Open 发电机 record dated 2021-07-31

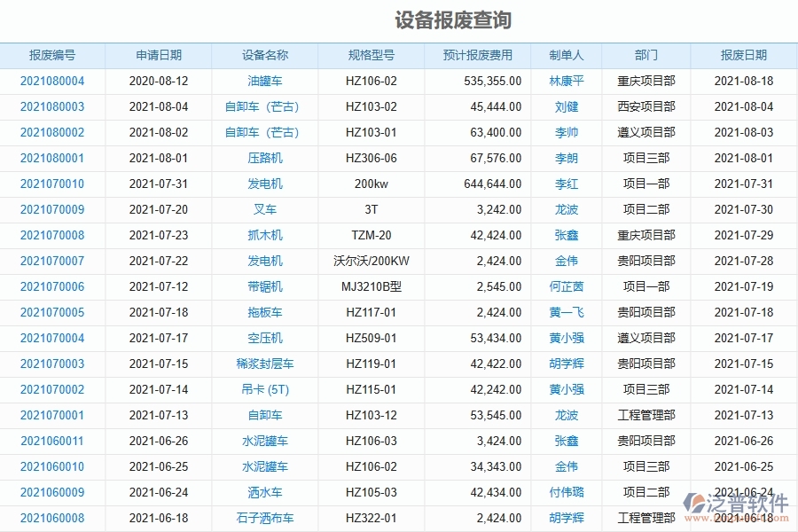pyautogui.click(x=263, y=184)
